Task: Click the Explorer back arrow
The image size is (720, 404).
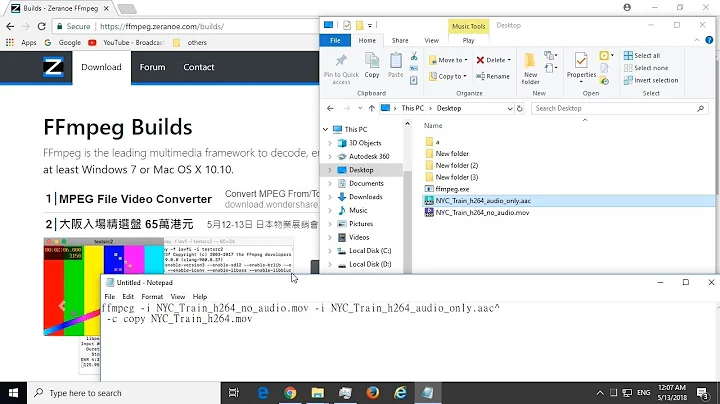Action: 330,108
